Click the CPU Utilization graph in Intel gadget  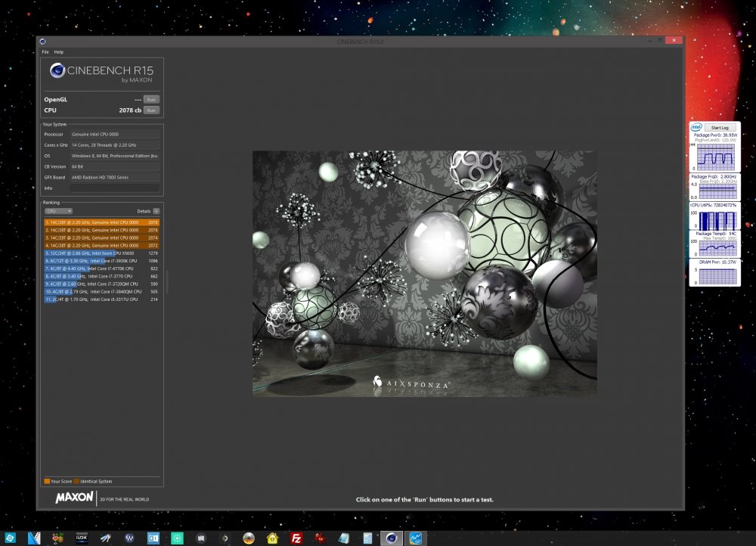[717, 220]
